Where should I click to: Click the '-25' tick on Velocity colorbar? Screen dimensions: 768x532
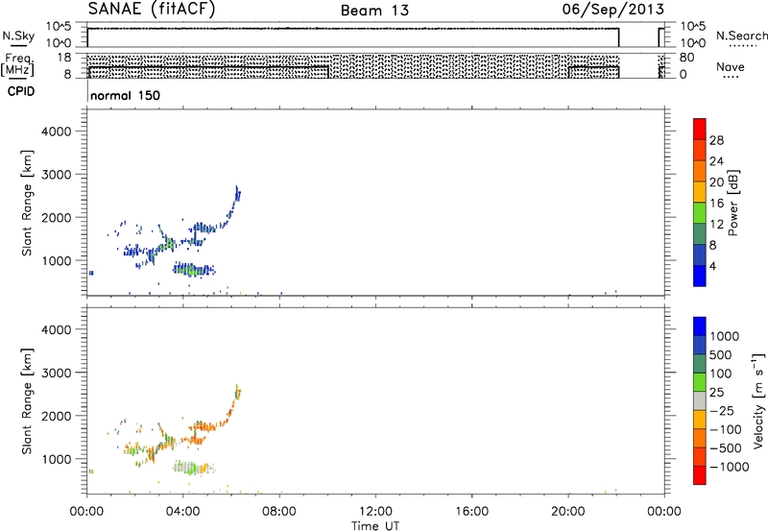click(x=722, y=411)
